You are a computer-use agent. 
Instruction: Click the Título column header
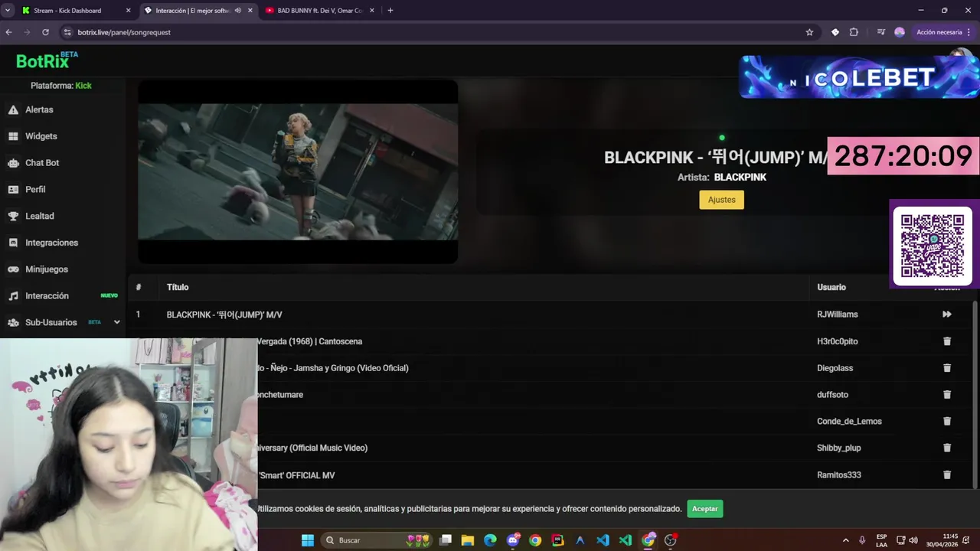point(178,287)
